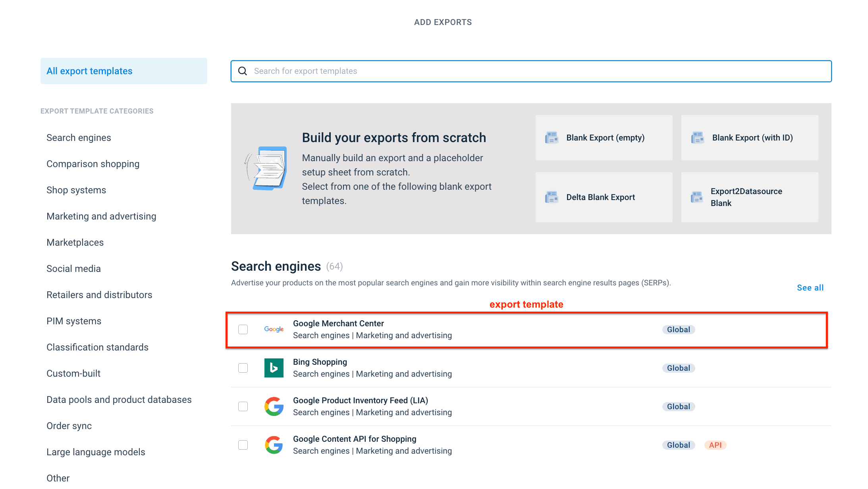Open the Other category
The image size is (868, 489).
point(58,478)
